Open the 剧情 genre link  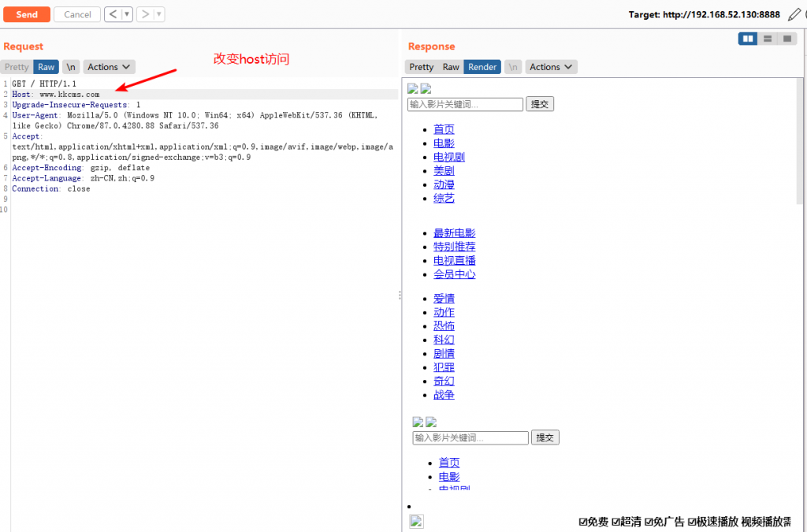click(444, 354)
